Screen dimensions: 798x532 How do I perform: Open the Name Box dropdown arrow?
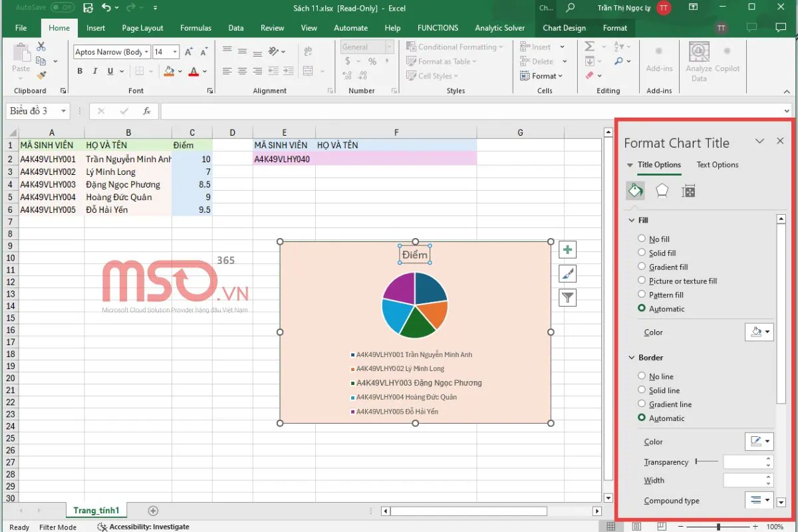(65, 111)
